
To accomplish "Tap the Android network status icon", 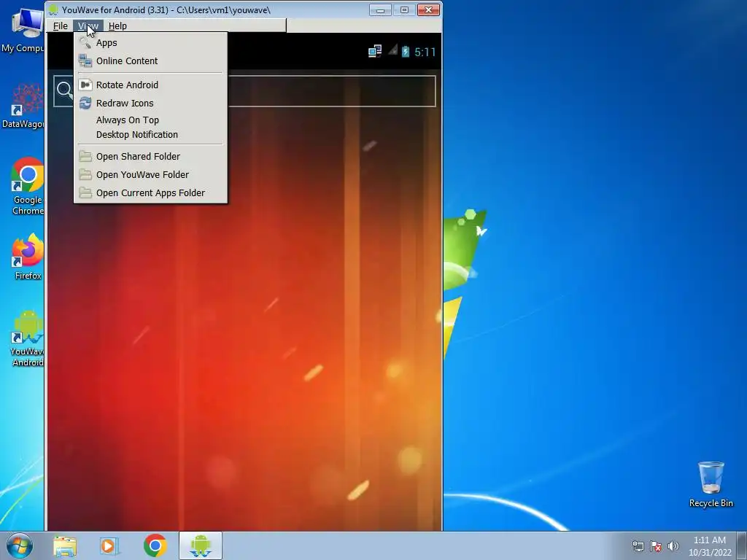I will pyautogui.click(x=375, y=52).
